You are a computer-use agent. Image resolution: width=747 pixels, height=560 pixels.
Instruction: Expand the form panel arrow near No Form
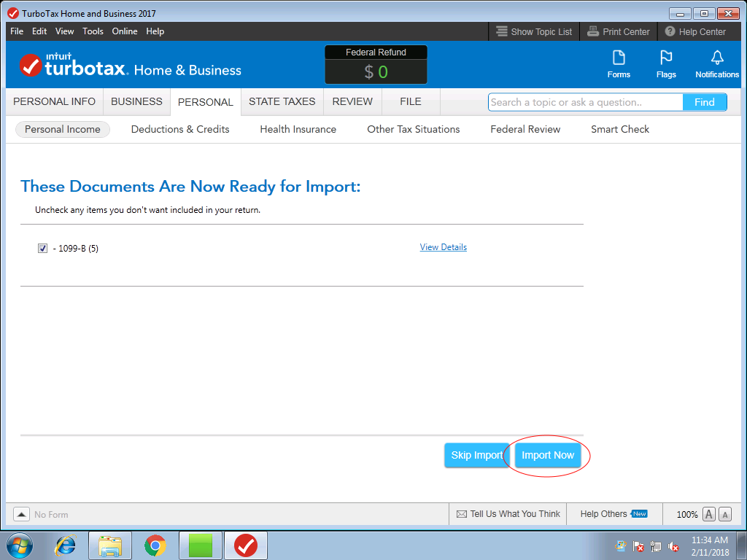pyautogui.click(x=21, y=514)
